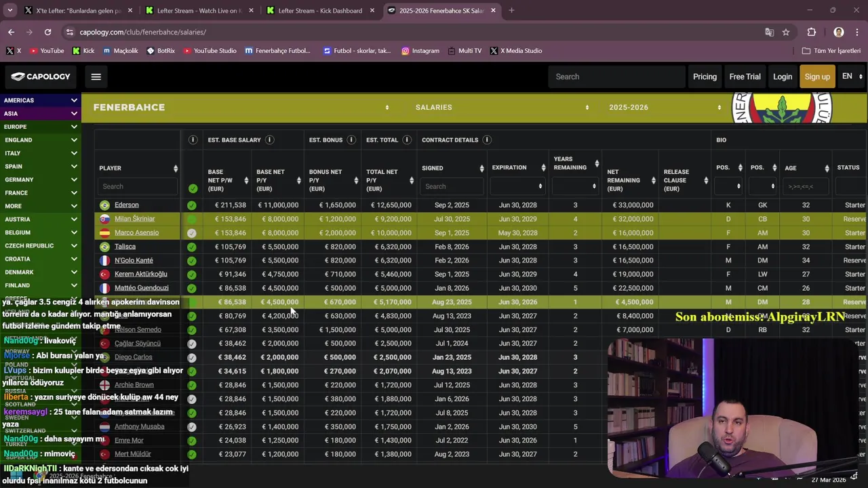Click the translate page icon
Image resolution: width=868 pixels, height=488 pixels.
point(769,32)
